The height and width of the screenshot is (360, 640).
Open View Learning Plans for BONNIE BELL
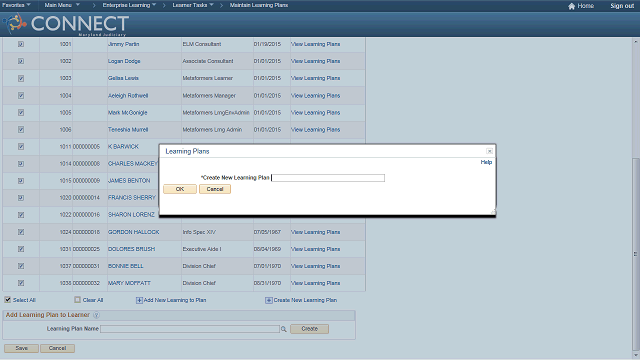pyautogui.click(x=316, y=266)
